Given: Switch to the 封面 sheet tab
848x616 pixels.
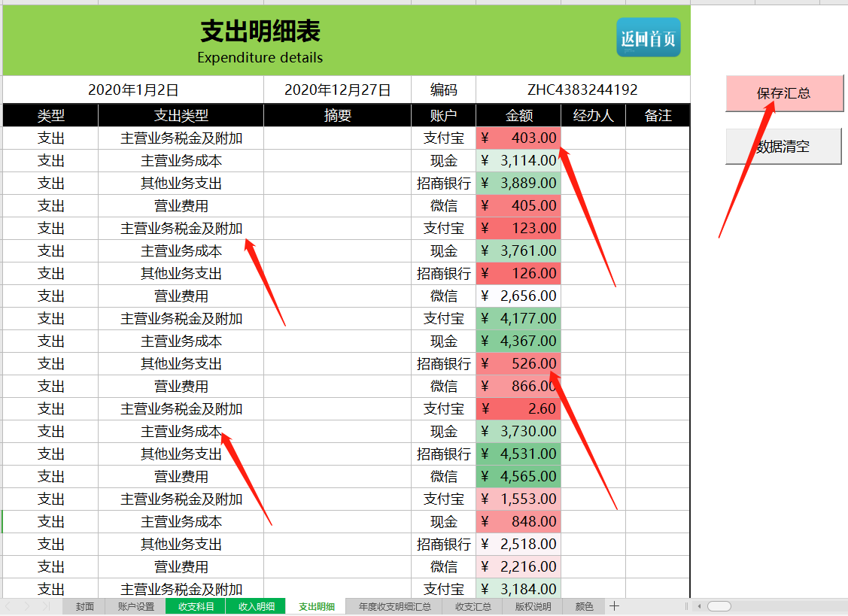Looking at the screenshot, I should (84, 605).
